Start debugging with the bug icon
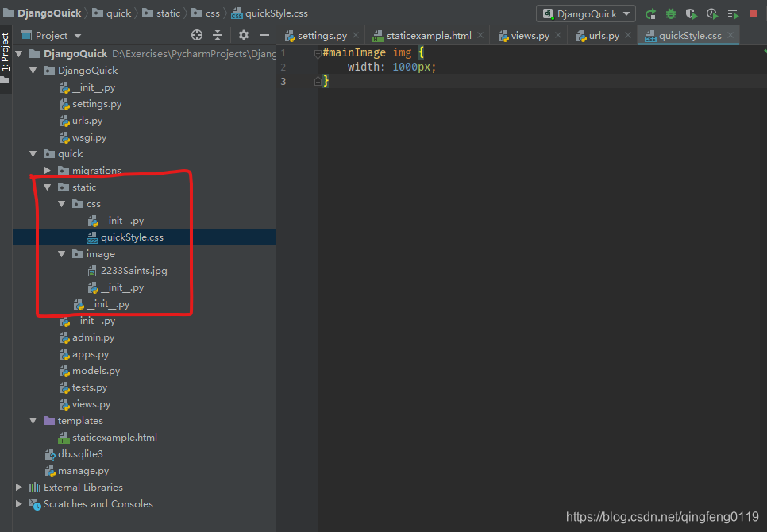 671,14
